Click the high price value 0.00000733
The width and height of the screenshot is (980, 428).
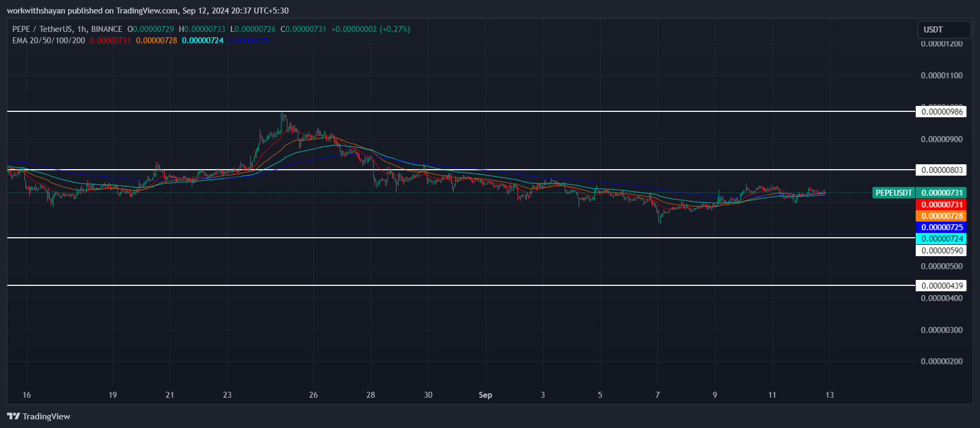[205, 29]
